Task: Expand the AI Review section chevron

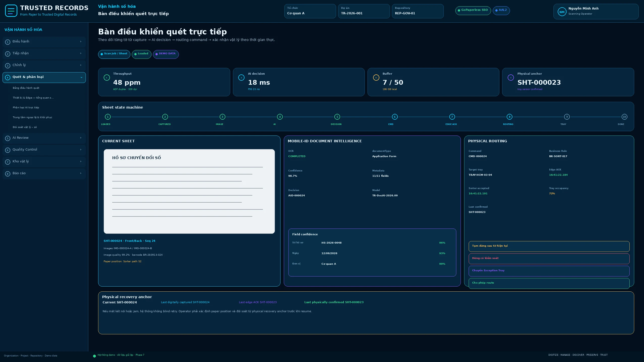Action: (x=81, y=138)
